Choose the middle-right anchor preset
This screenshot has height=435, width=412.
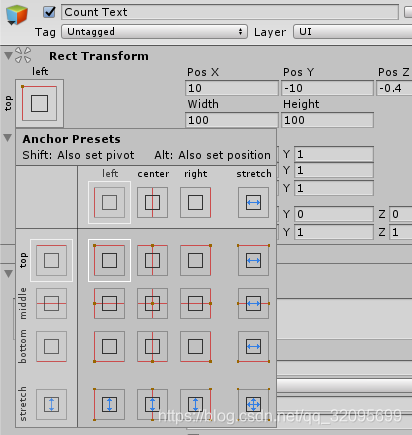[195, 303]
